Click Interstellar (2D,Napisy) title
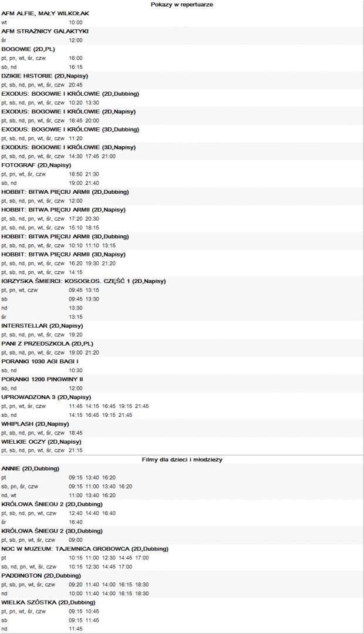Screen dimensions: 364x634 pyautogui.click(x=42, y=325)
